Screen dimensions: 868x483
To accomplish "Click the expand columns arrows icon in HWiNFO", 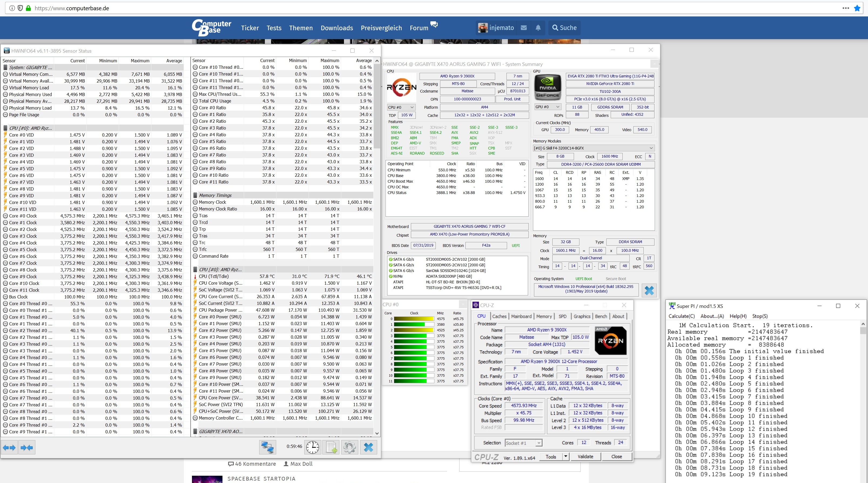I will point(9,448).
